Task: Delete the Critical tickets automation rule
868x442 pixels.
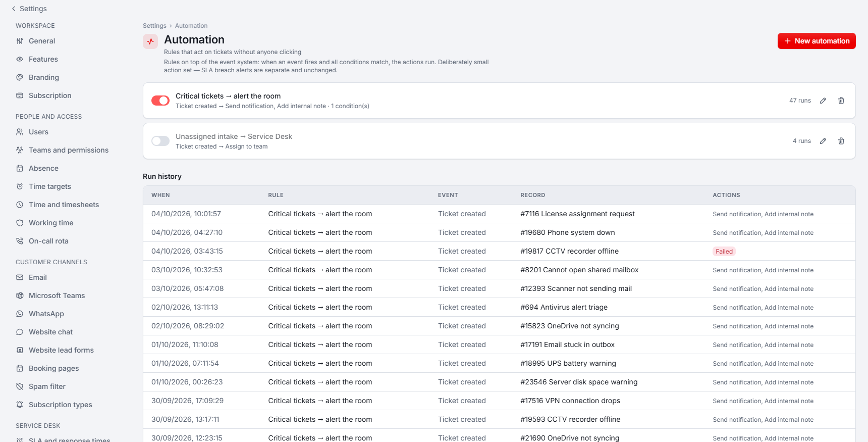Action: click(841, 101)
